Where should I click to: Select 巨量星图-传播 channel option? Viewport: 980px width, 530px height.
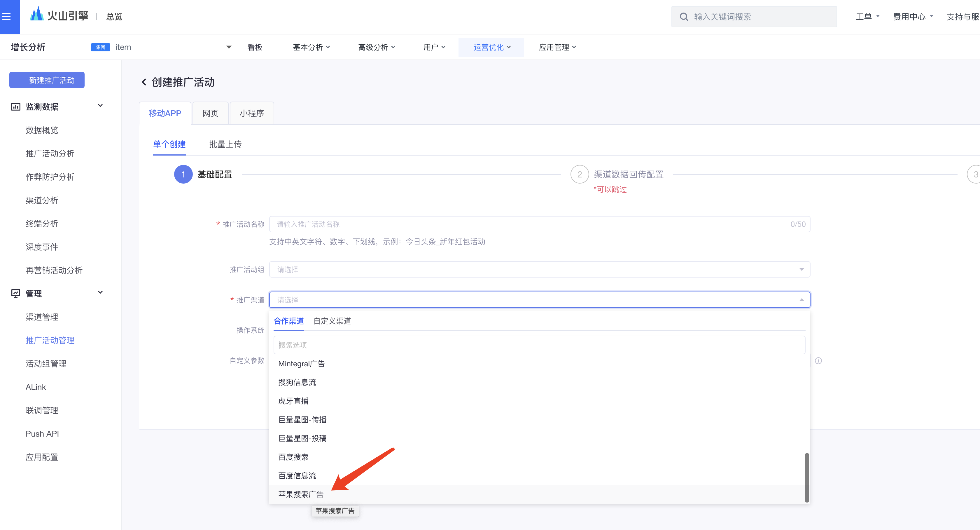[x=537, y=420]
